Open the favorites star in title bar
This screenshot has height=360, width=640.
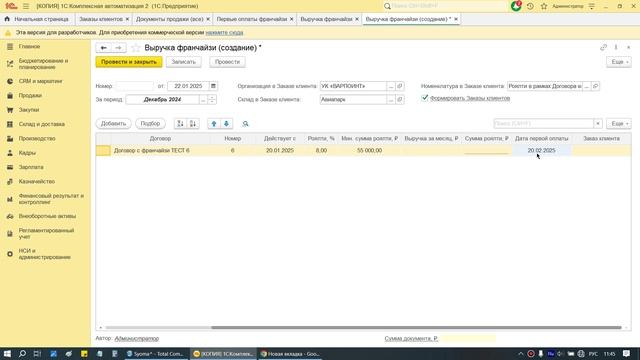coord(544,6)
